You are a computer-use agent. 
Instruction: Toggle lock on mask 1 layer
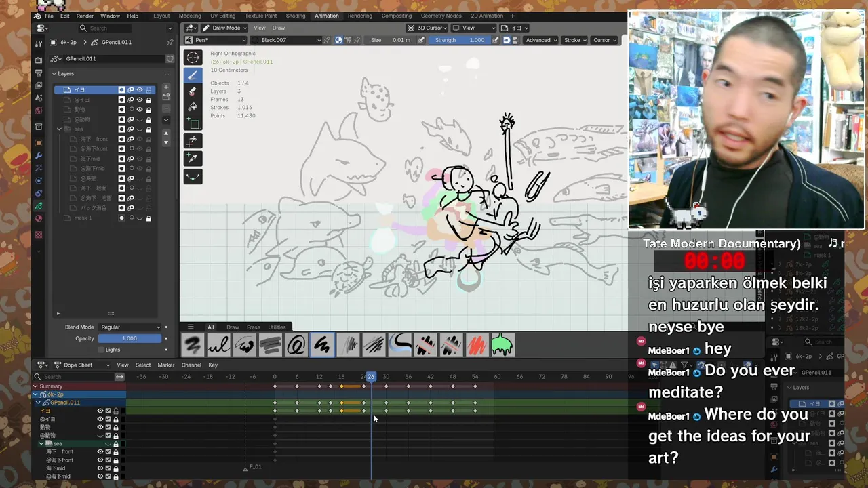(149, 218)
